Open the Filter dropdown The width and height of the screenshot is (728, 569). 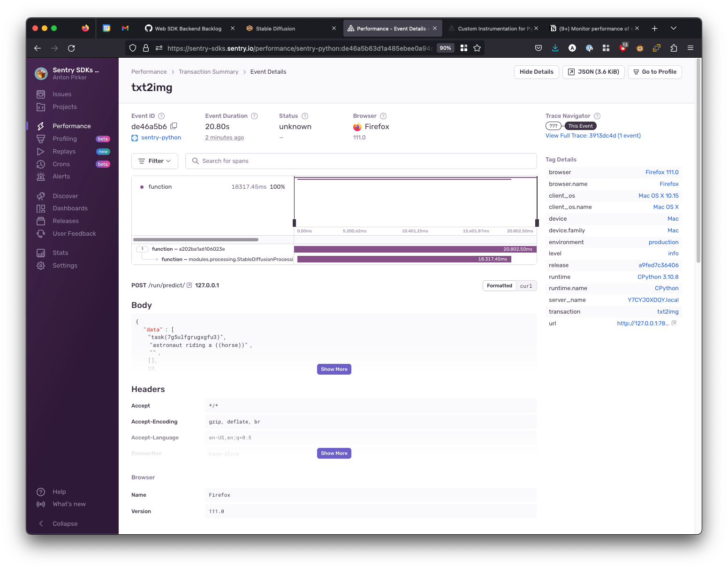155,161
